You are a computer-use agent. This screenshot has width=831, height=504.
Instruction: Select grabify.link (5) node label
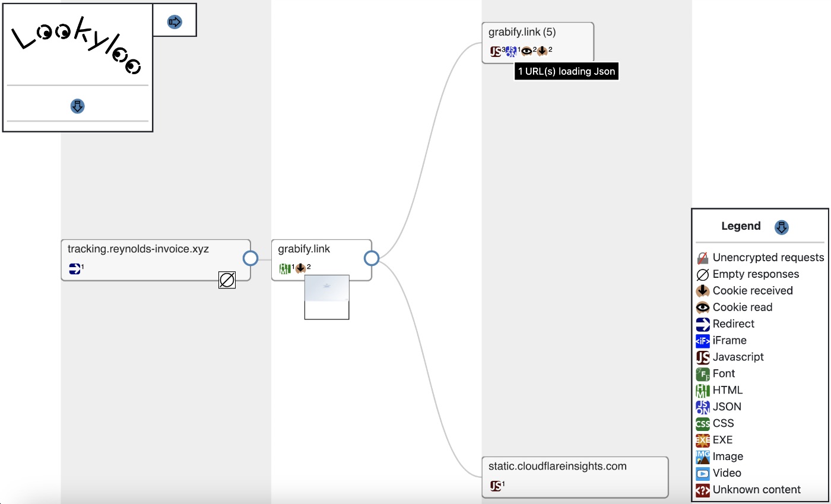522,32
